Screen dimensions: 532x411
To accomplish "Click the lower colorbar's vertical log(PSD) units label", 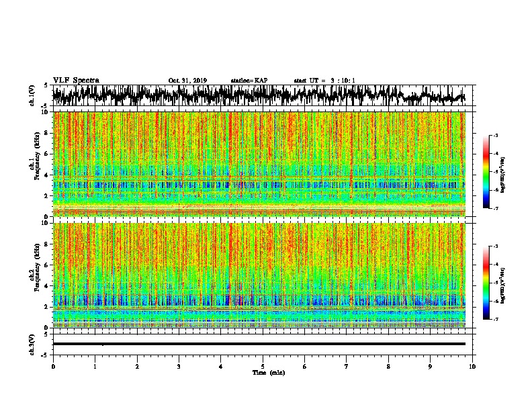I will (503, 286).
